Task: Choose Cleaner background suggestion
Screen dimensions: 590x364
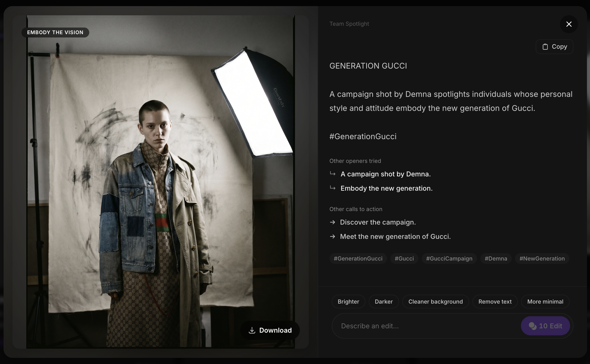Action: 435,302
